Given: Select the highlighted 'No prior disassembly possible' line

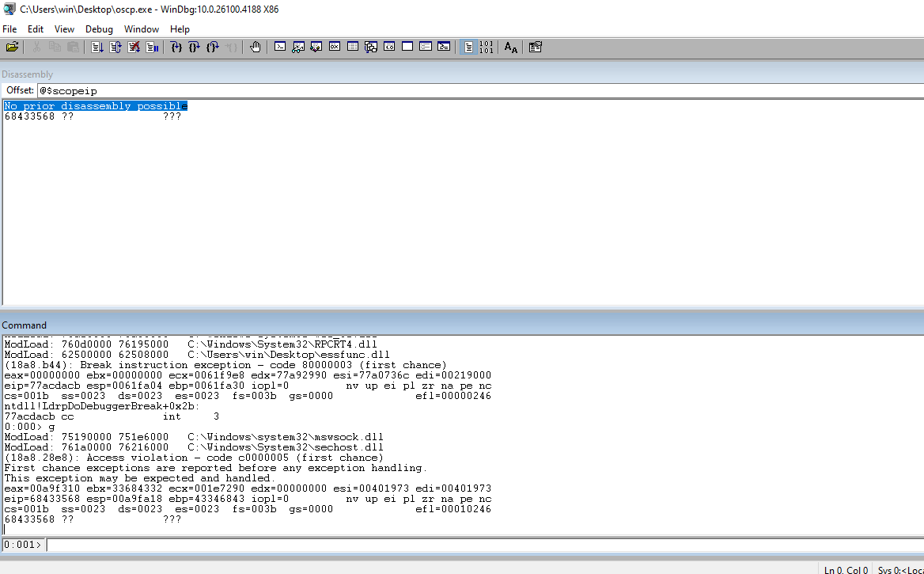Looking at the screenshot, I should coord(95,106).
